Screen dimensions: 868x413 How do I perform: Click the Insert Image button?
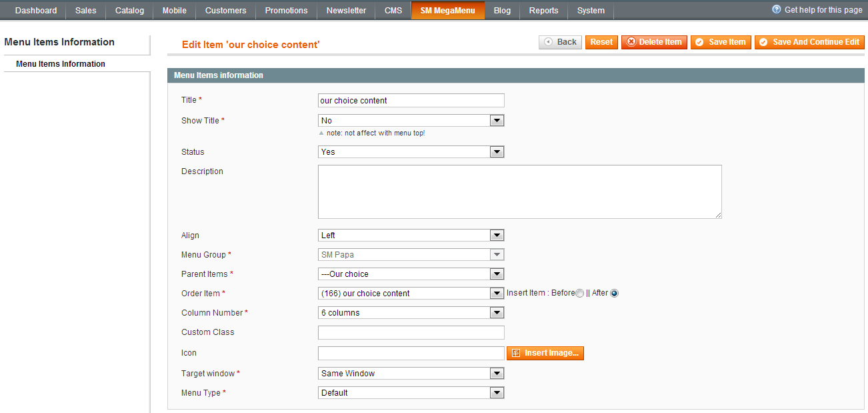coord(545,353)
